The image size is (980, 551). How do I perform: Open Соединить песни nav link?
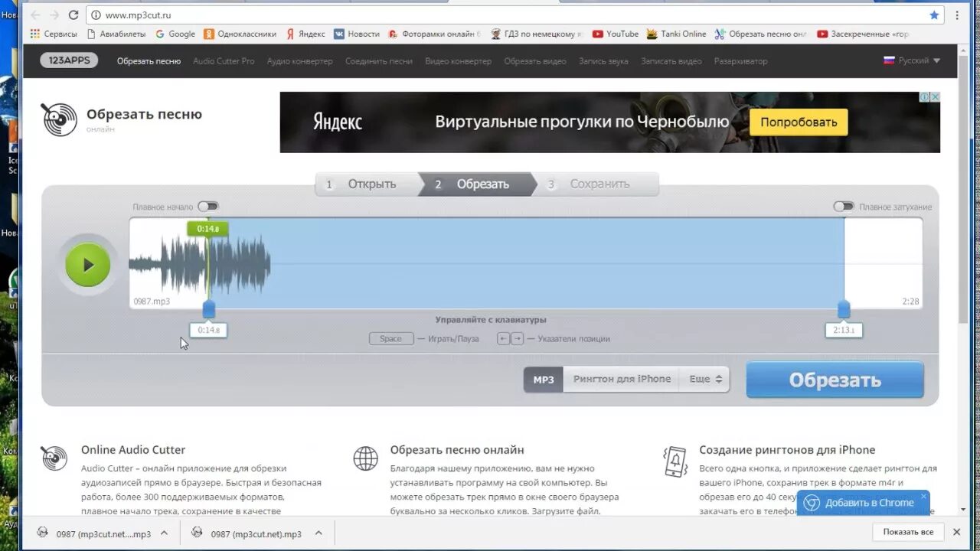[x=378, y=61]
